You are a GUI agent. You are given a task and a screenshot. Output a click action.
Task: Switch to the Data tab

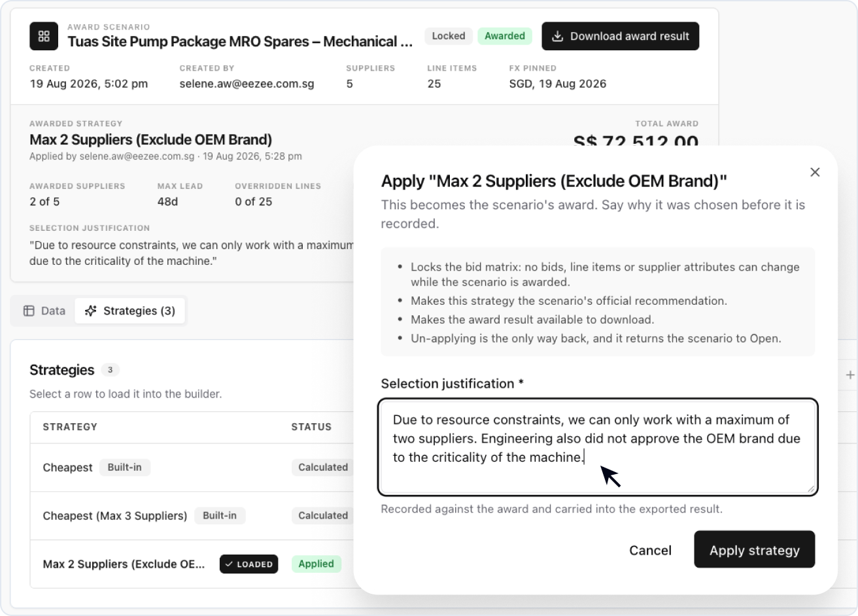pos(44,311)
